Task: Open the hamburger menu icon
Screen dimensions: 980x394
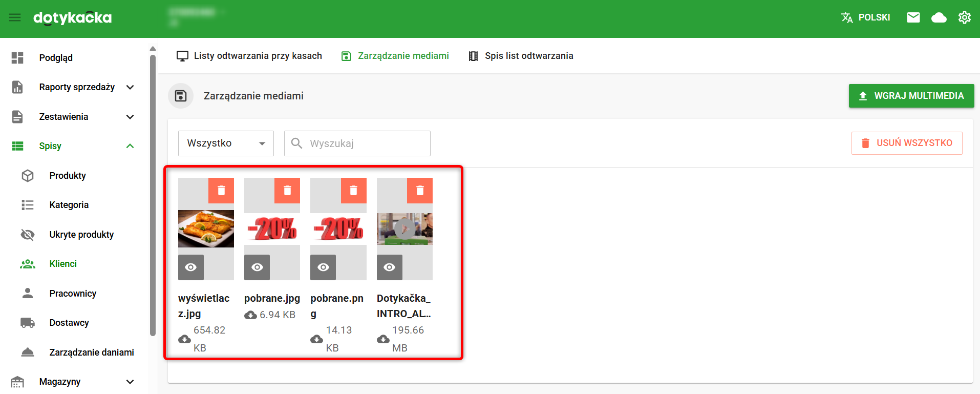Action: [x=15, y=18]
